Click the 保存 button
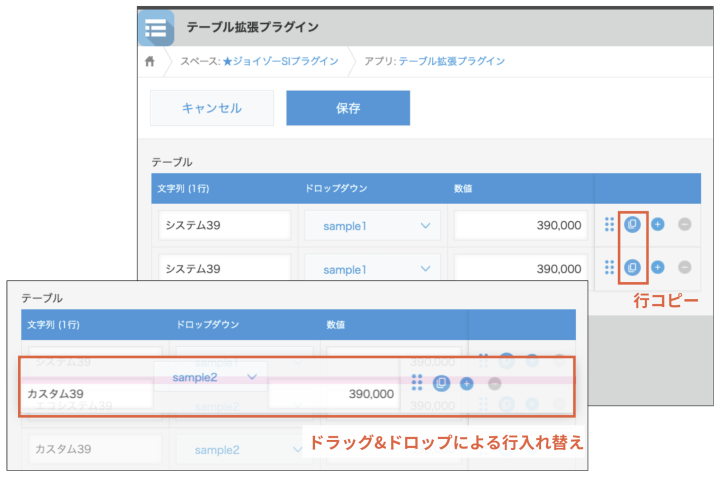The image size is (720, 477). (x=347, y=108)
